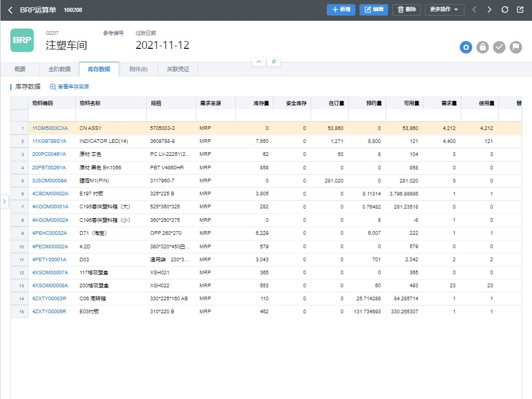Open material link 11XG9788SYA
Screen dimensions: 532x399
tap(49, 141)
